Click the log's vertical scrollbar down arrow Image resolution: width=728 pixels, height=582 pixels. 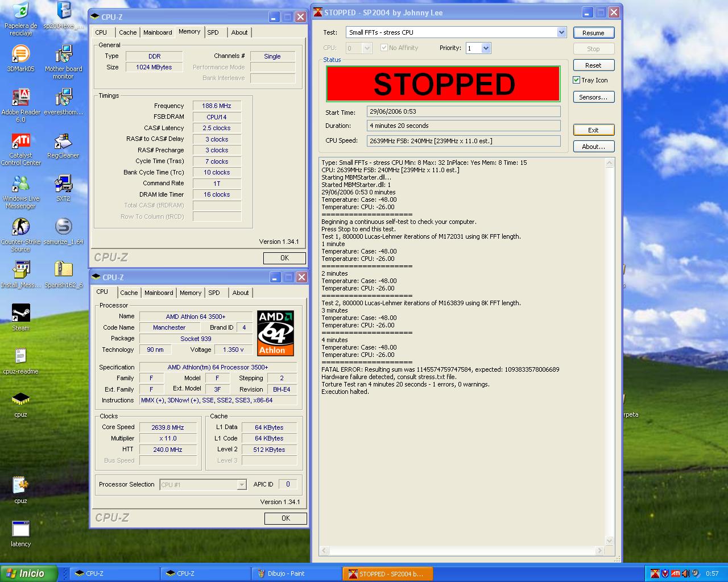pos(610,541)
